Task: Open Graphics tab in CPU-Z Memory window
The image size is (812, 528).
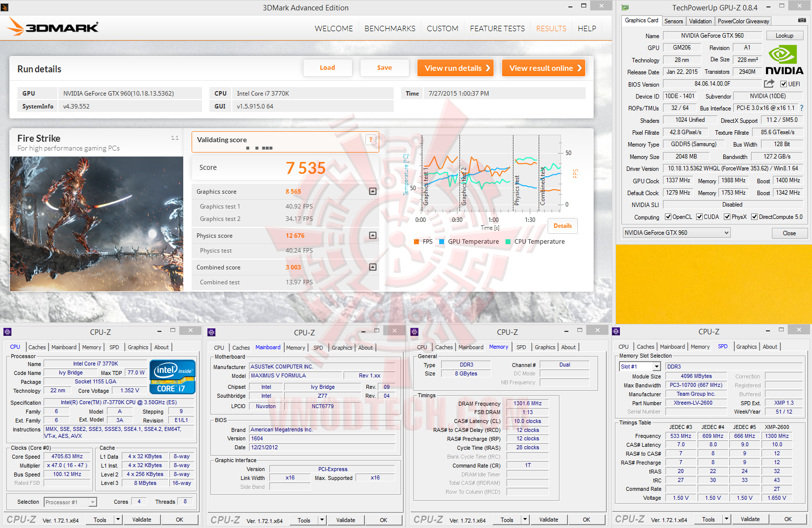Action: coord(545,347)
